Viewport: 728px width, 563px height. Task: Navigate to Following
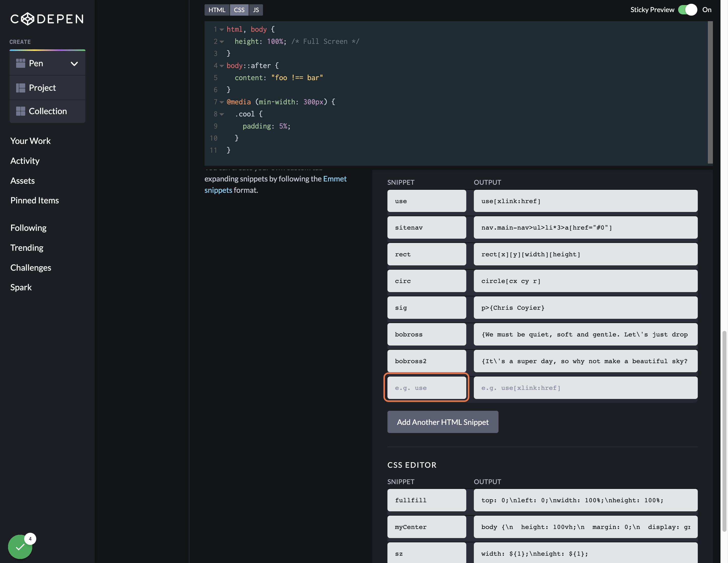[x=28, y=228]
